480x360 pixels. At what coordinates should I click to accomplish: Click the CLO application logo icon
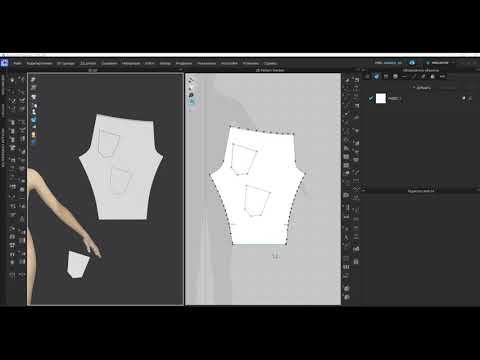click(x=4, y=63)
